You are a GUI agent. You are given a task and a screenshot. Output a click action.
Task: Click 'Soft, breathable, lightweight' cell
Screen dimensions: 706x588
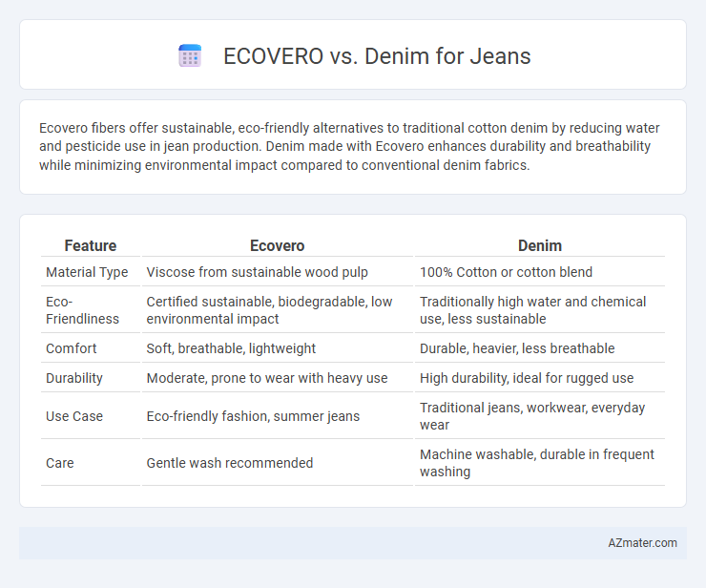pyautogui.click(x=231, y=348)
